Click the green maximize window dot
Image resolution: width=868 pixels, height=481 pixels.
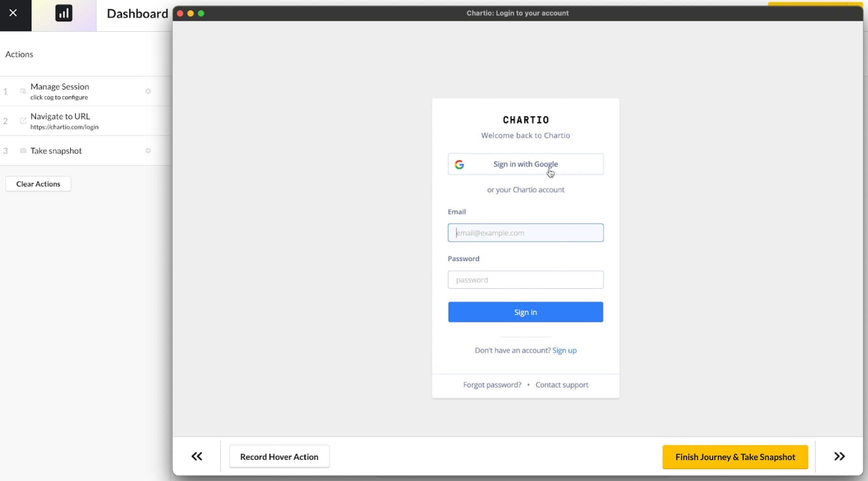tap(201, 13)
